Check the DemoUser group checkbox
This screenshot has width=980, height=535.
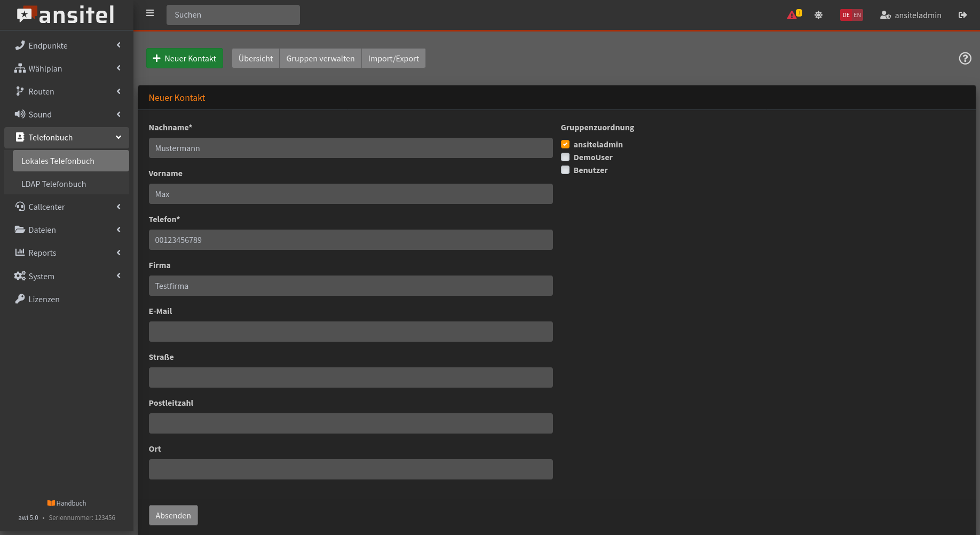[x=565, y=157]
